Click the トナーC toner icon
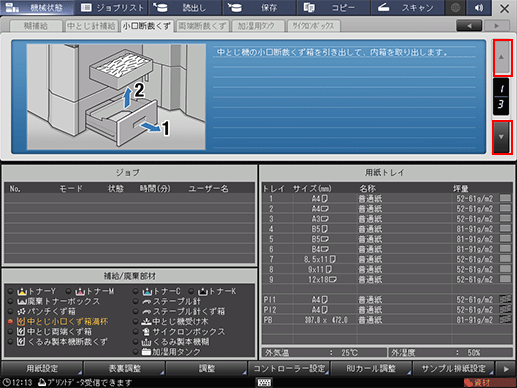 pyautogui.click(x=147, y=292)
